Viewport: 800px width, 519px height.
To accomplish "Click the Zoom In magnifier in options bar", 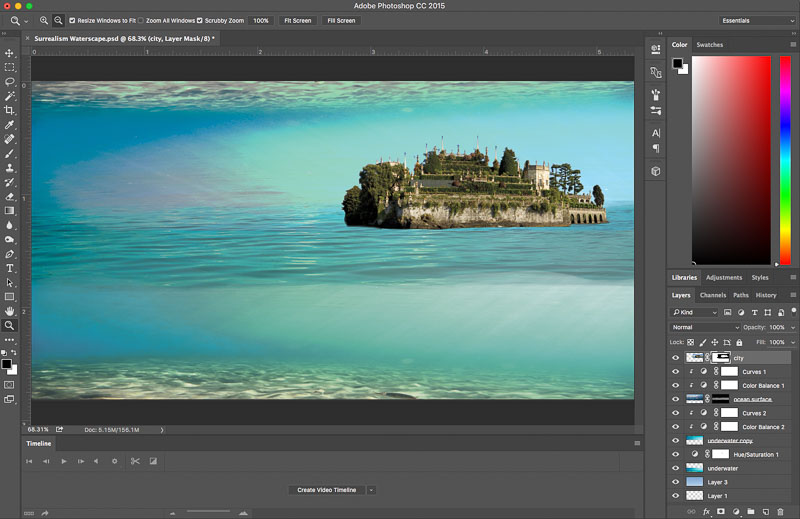I will point(44,20).
